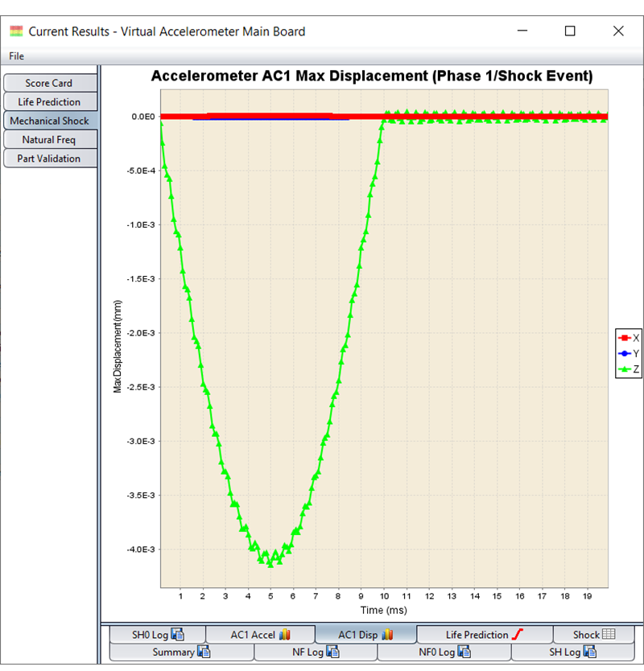Click the table grid icon on Shock tab
The height and width of the screenshot is (671, 644).
(609, 635)
